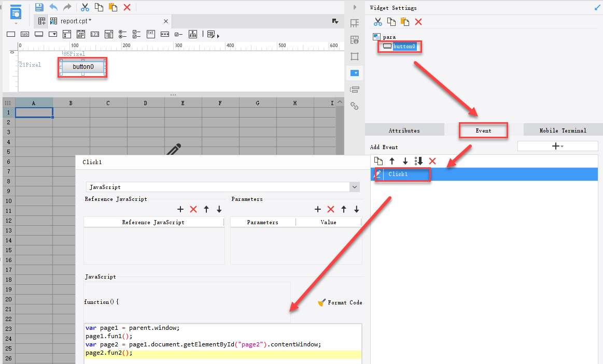Viewport: 603px width, 364px height.
Task: Switch to the Mobile Terminal tab
Action: pos(563,130)
